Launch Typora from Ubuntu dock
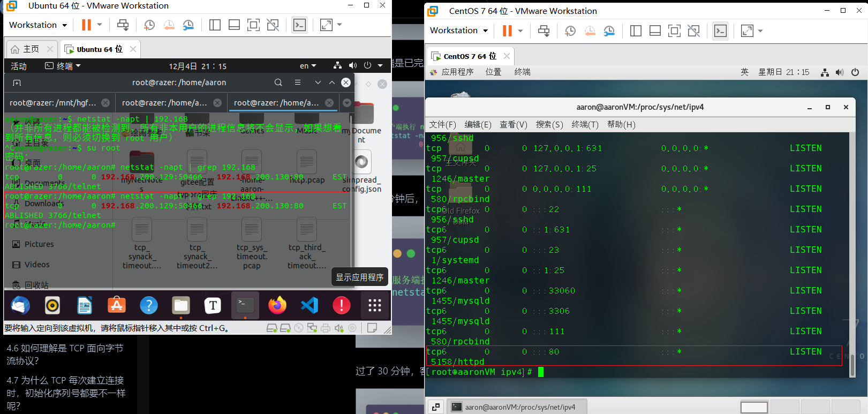 213,305
